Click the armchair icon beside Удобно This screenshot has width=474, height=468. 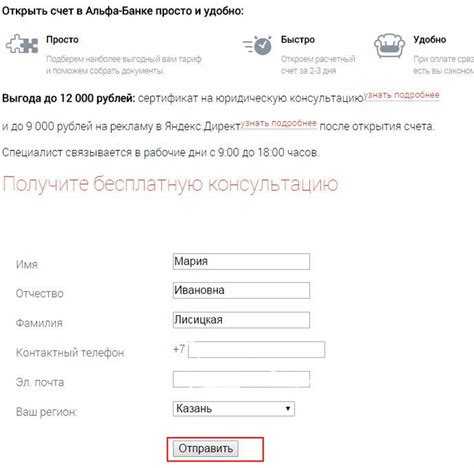coord(389,46)
